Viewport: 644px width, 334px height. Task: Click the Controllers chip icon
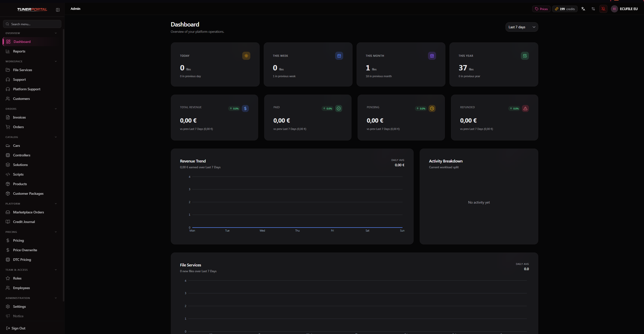[8, 155]
